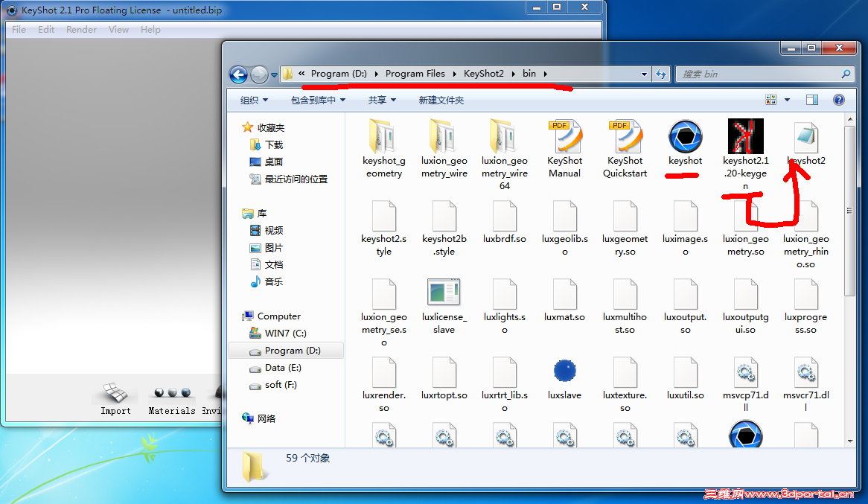Open the luxion_geometry_wire folder

444,148
